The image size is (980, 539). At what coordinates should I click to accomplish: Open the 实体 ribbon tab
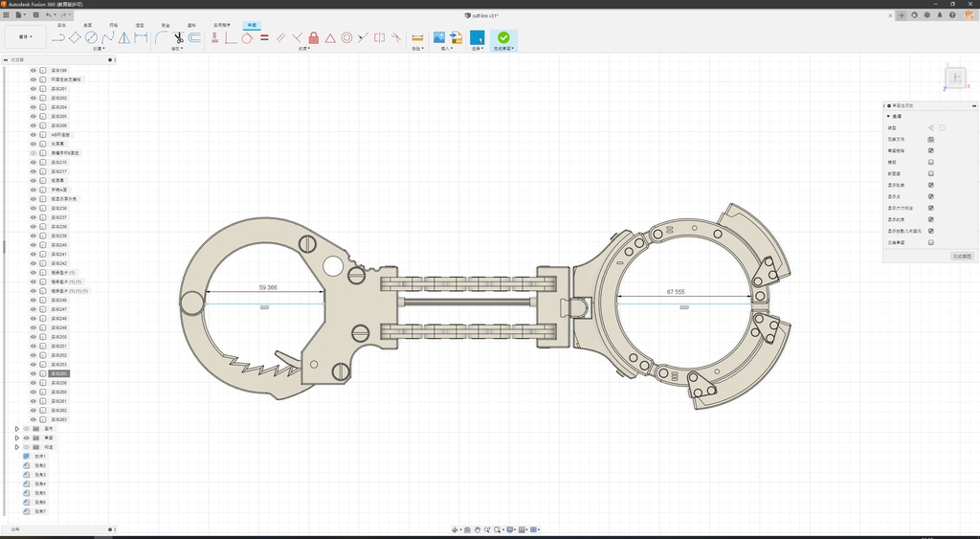tap(61, 25)
